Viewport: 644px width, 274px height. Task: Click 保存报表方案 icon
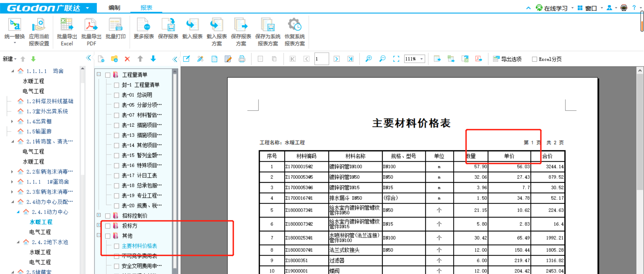[x=241, y=25]
